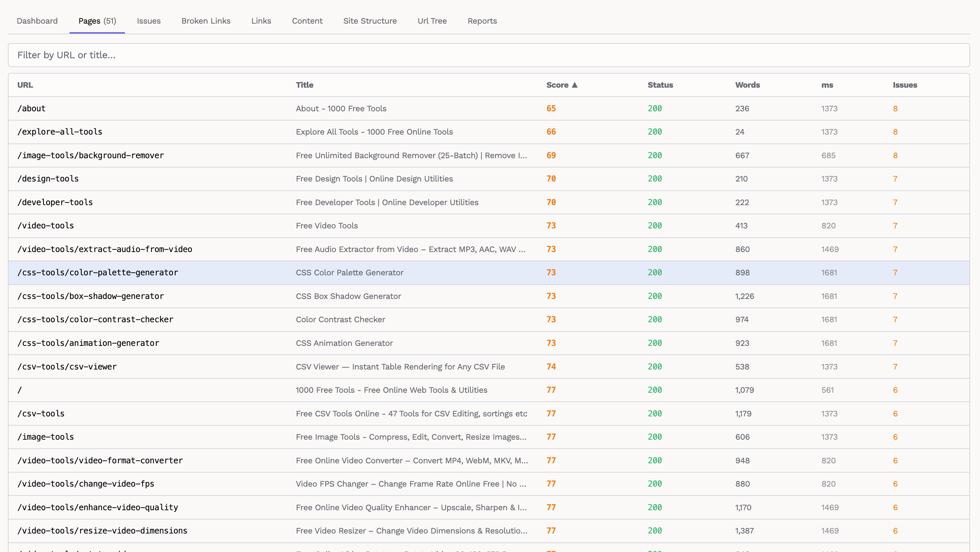Sort table by URL column header
The width and height of the screenshot is (980, 552).
(x=25, y=85)
